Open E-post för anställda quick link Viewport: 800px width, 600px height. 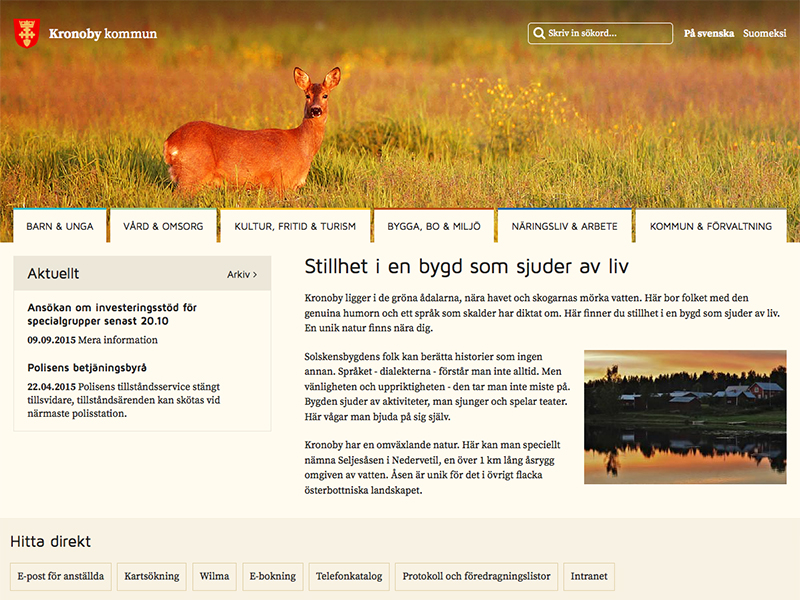point(59,576)
